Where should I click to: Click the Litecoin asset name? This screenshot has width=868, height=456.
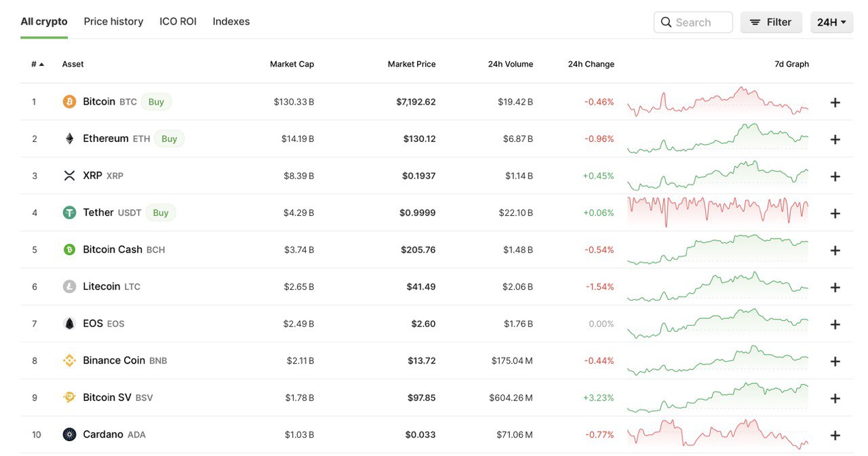102,286
